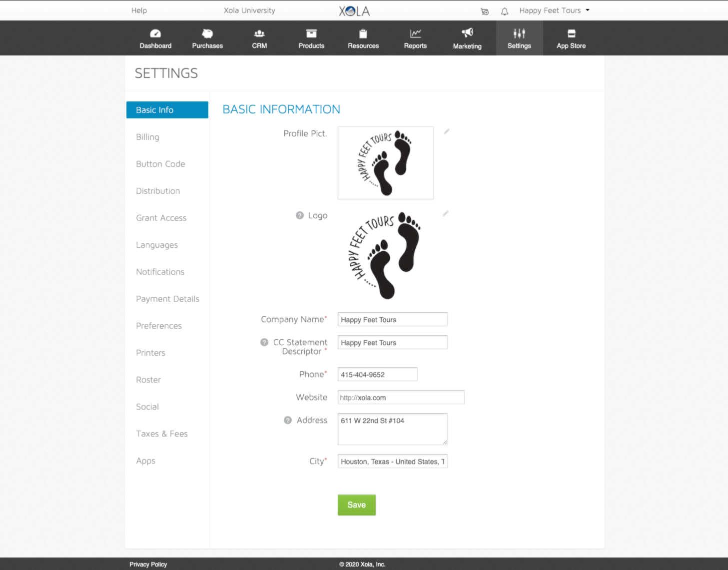The width and height of the screenshot is (728, 570).
Task: Open the notifications bell icon
Action: click(x=505, y=11)
